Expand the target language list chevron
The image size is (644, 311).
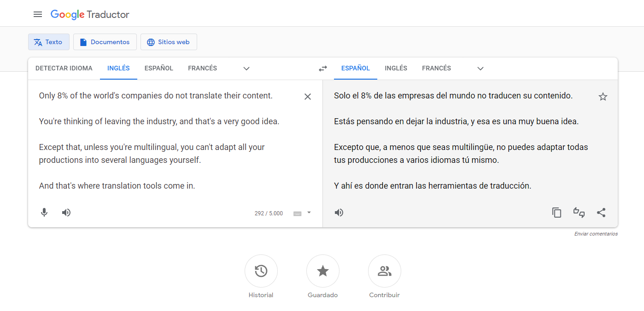click(x=480, y=69)
